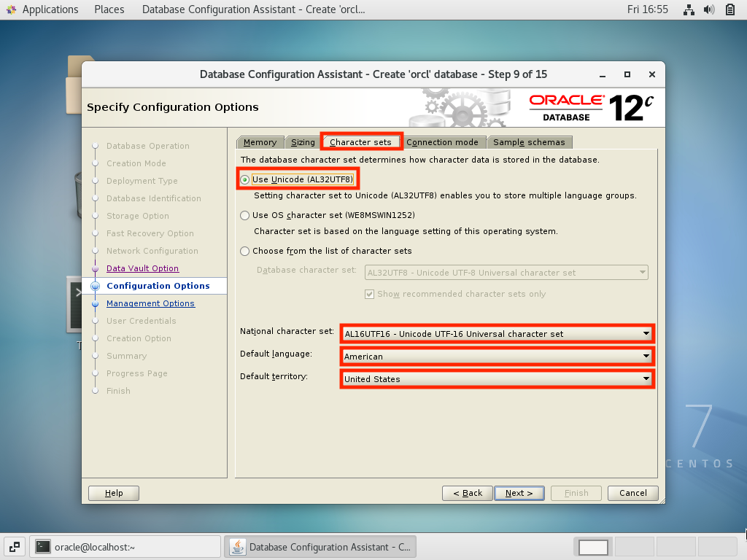Screen dimensions: 747x560
Task: Click the volume speaker icon
Action: pos(709,9)
